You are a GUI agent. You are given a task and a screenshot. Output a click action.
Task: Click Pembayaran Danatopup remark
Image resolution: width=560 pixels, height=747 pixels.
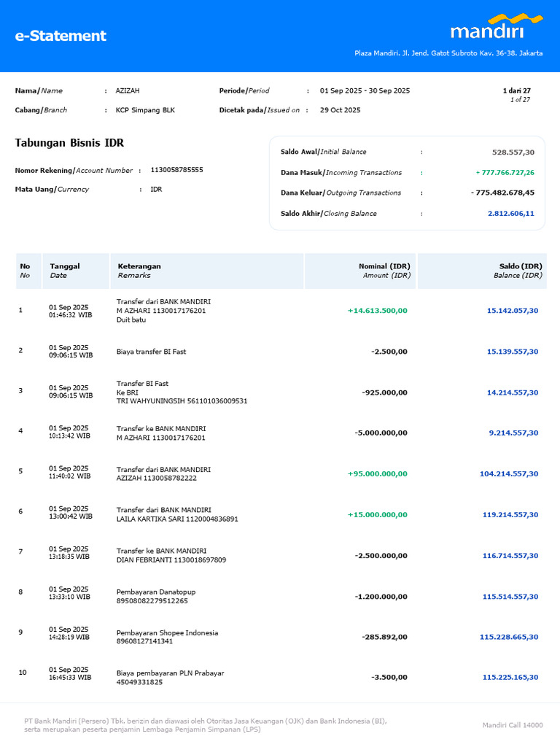tap(156, 592)
